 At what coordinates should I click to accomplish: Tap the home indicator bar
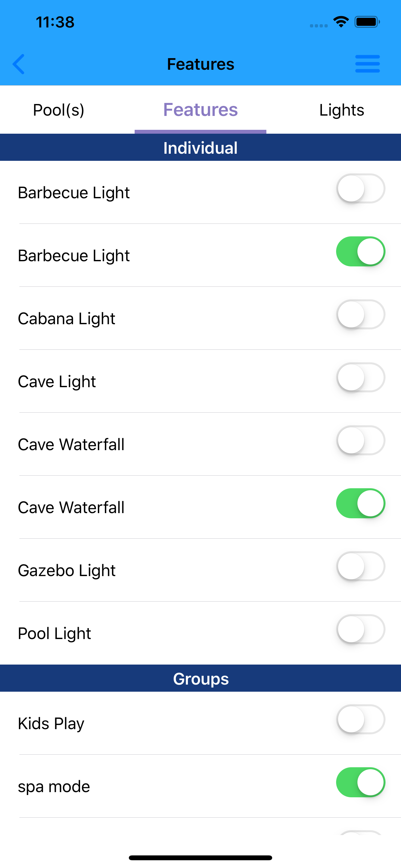[200, 858]
